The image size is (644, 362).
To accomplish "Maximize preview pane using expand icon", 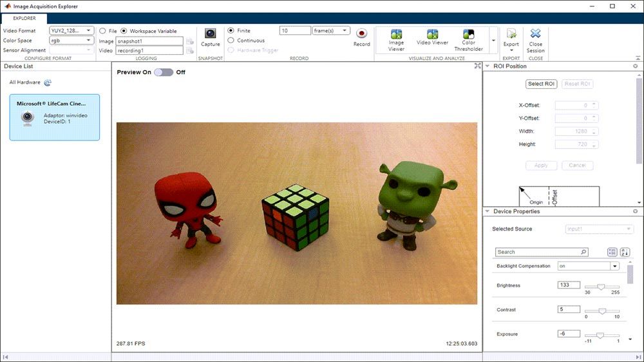I will [x=477, y=66].
